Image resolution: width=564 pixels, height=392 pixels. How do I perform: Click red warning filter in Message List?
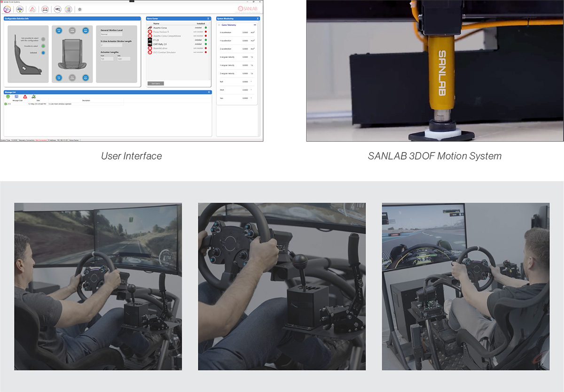pos(25,96)
